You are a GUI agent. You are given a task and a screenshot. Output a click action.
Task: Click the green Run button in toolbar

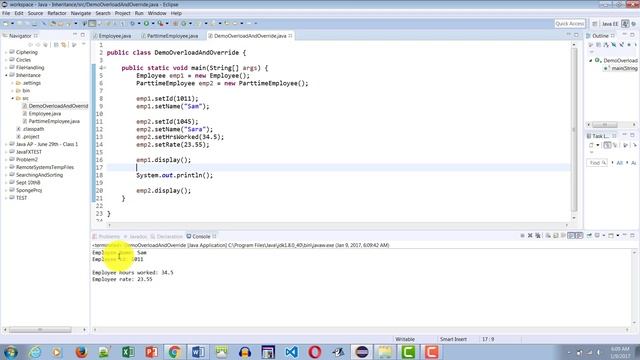pos(146,24)
